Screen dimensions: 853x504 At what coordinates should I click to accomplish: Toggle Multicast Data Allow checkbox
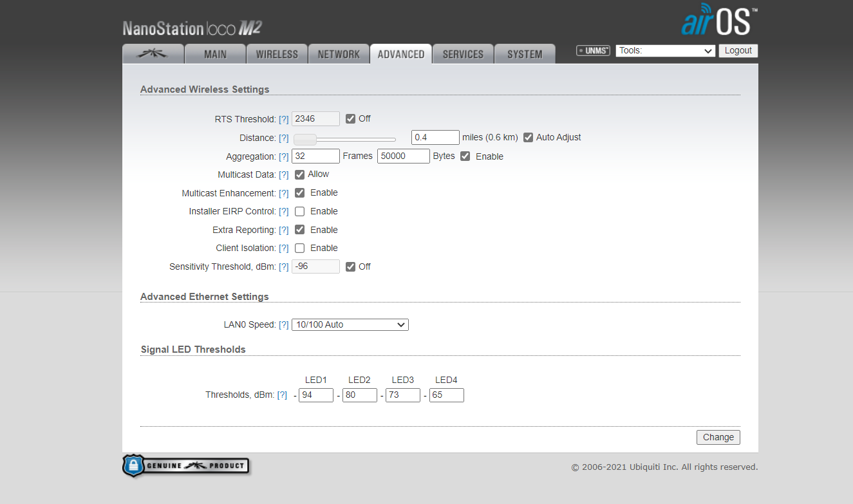point(300,174)
